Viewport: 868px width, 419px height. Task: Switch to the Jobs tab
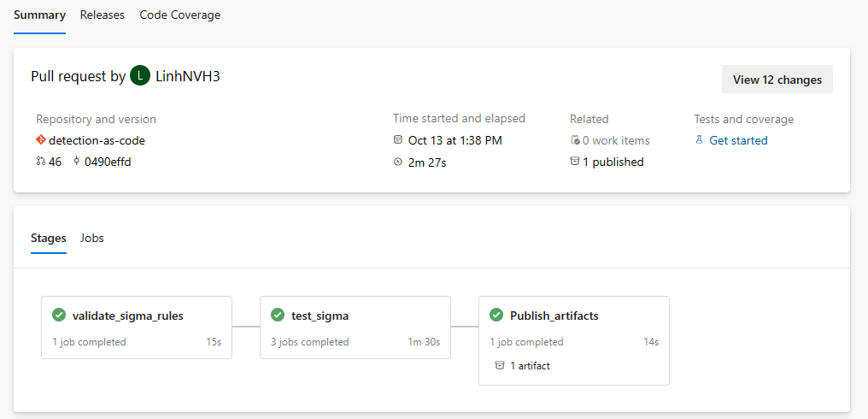91,238
